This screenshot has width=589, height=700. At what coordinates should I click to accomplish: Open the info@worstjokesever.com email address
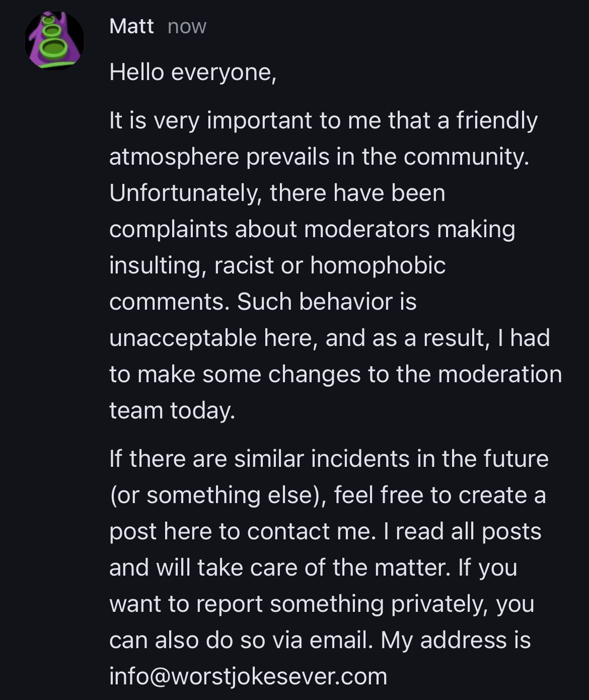coord(248,676)
